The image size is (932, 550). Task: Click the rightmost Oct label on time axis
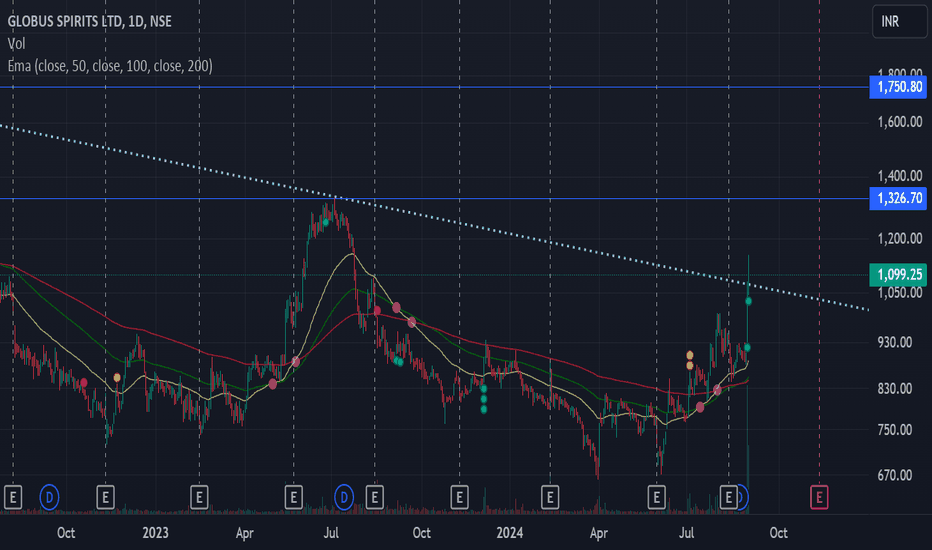(x=778, y=532)
